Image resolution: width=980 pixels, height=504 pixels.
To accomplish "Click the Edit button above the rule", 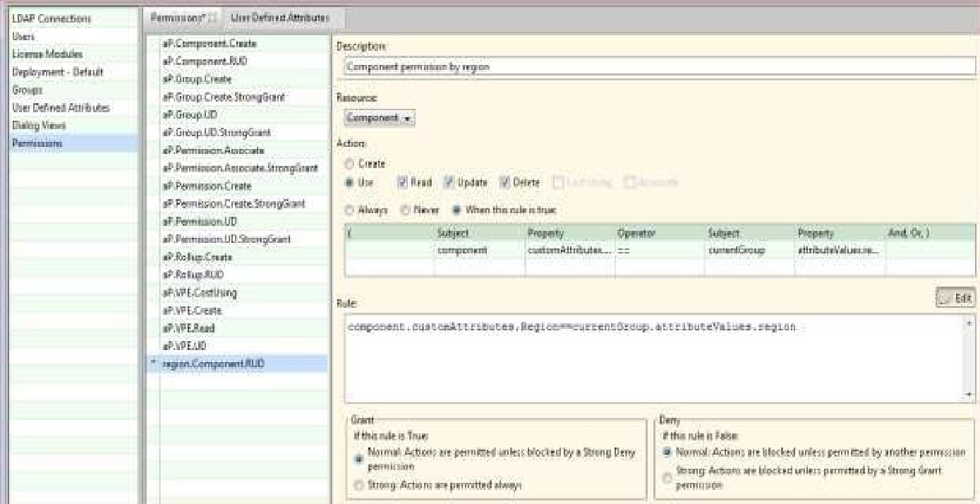I will point(956,299).
